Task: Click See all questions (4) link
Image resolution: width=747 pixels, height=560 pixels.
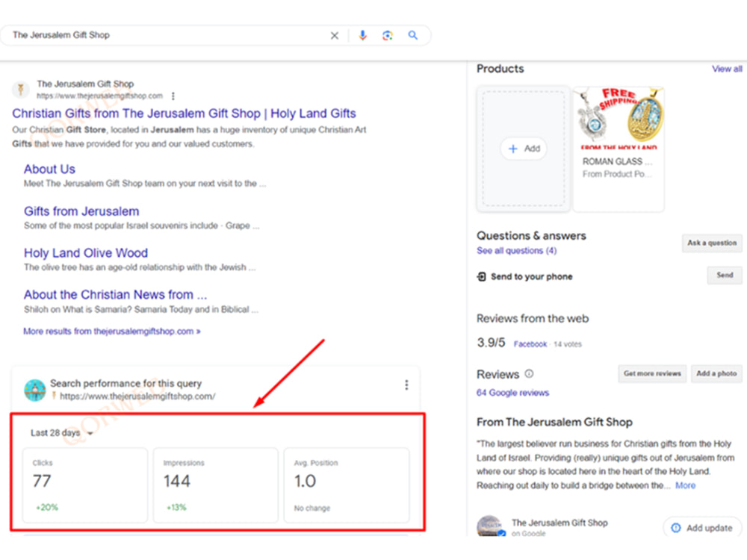Action: (x=516, y=250)
